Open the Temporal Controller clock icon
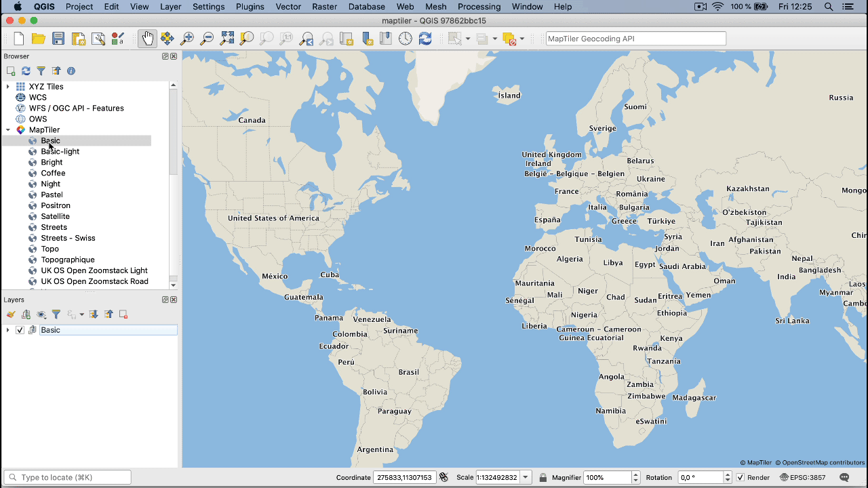The width and height of the screenshot is (868, 488). 406,39
